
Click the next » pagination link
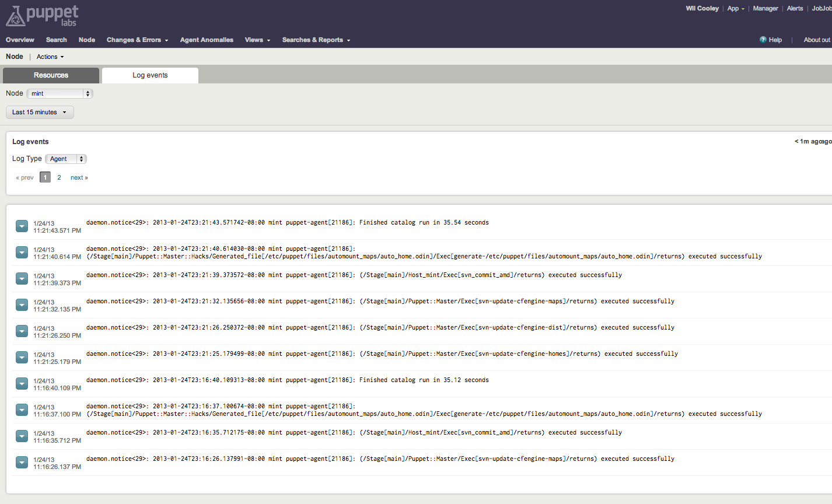point(79,177)
